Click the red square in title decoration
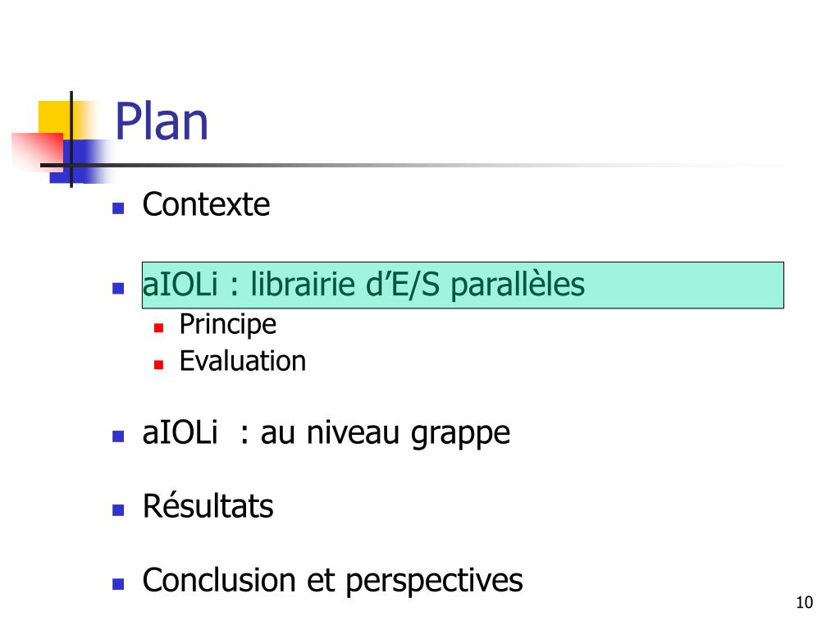840x630 pixels. point(38,151)
